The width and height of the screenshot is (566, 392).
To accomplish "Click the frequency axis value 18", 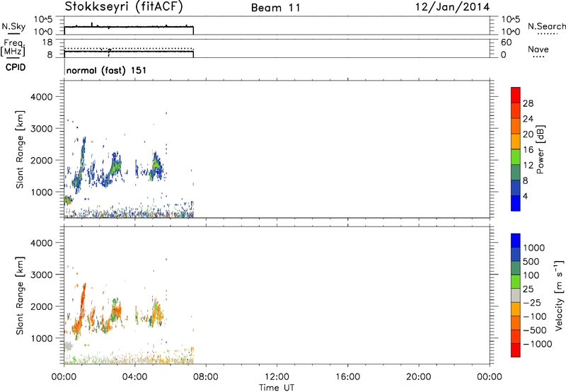I will pyautogui.click(x=47, y=42).
